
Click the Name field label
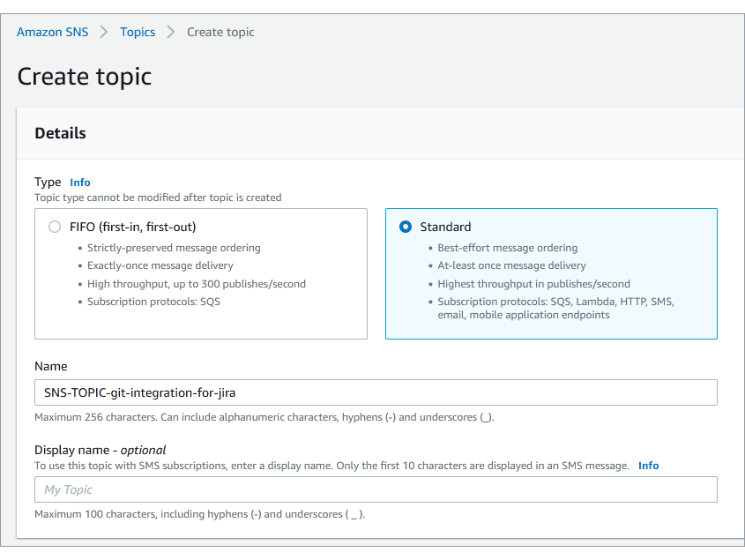click(51, 367)
